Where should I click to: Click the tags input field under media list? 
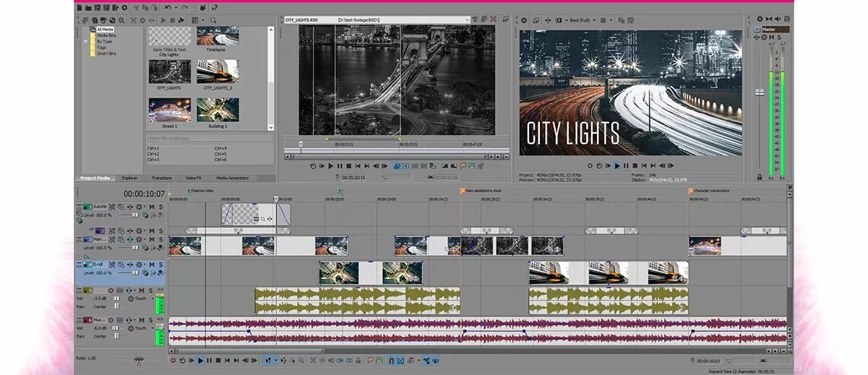coord(210,138)
